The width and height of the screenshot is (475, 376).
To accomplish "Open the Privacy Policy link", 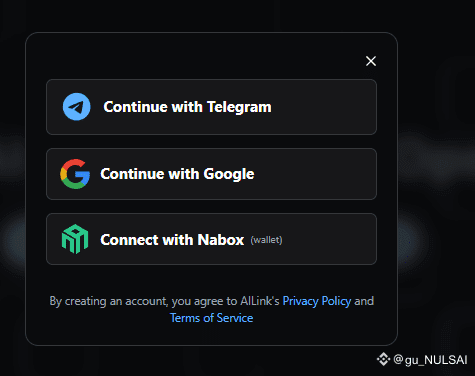I will click(x=317, y=301).
